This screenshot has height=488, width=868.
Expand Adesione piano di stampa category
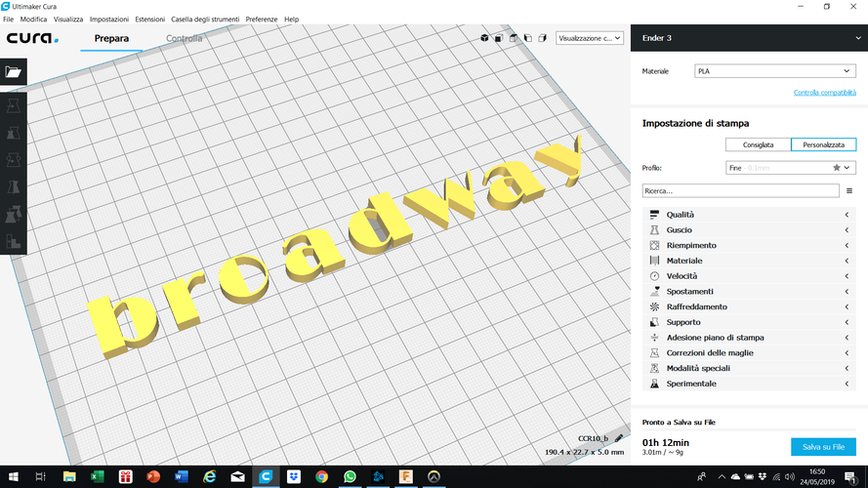tap(749, 338)
